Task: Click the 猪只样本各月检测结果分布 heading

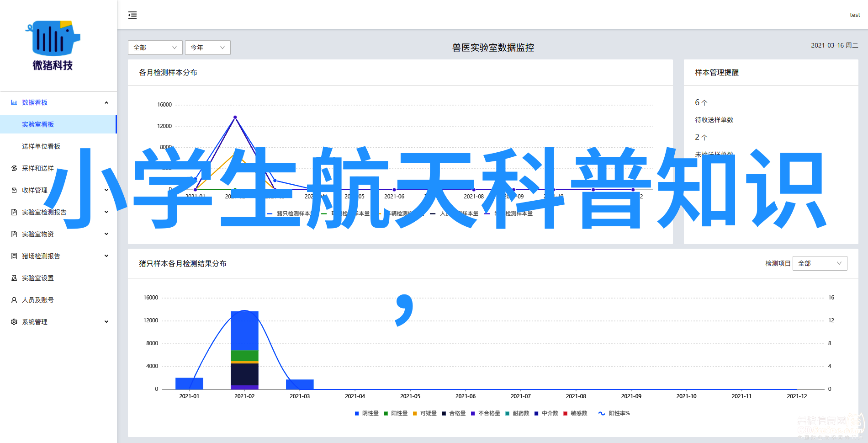Action: click(x=183, y=263)
